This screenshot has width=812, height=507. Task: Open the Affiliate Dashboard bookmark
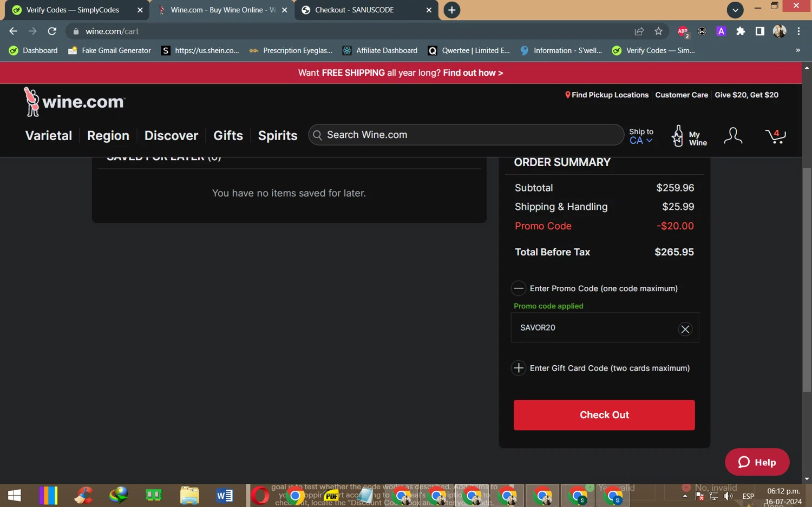click(x=380, y=50)
